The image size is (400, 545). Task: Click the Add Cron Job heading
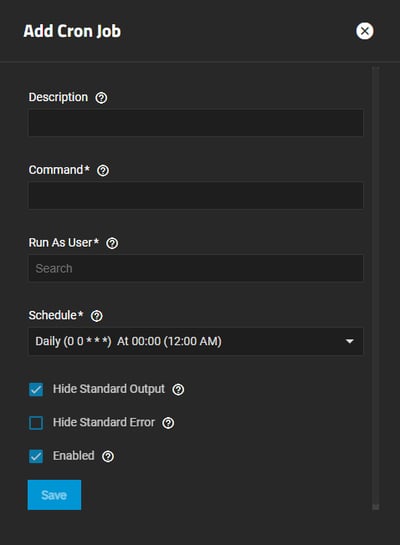[x=72, y=31]
